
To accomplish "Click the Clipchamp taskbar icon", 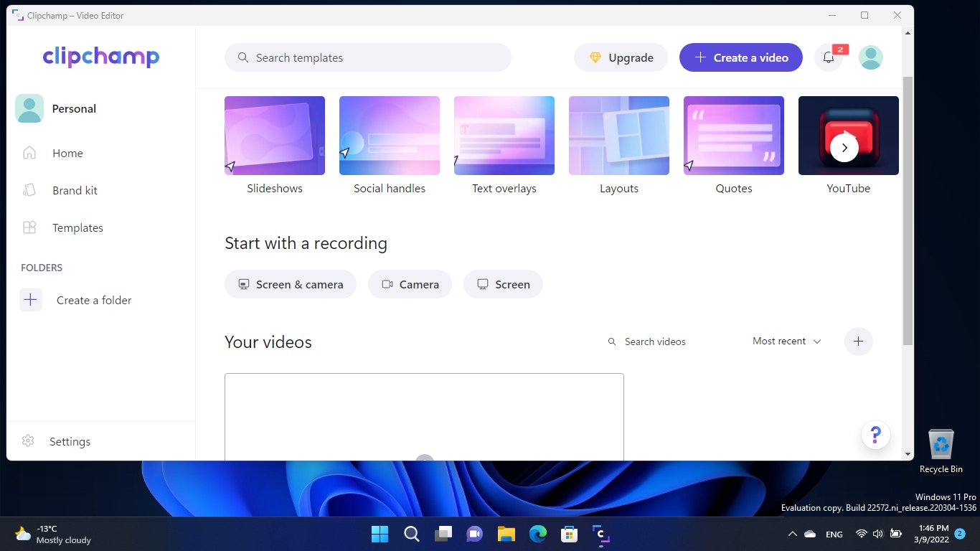I will click(601, 534).
